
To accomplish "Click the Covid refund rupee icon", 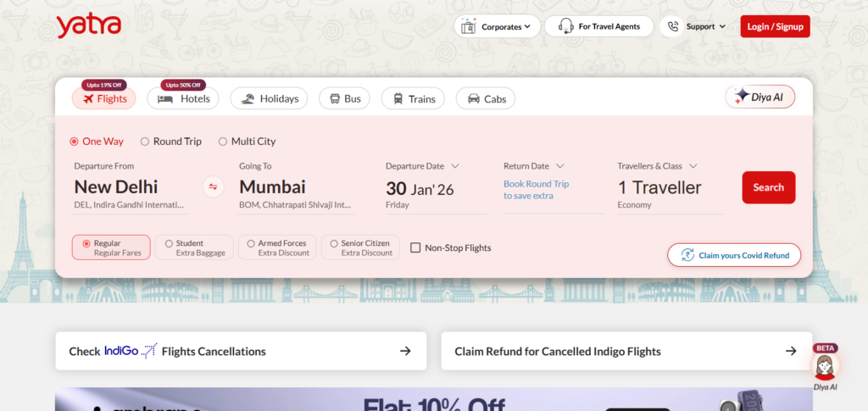I will coord(687,255).
